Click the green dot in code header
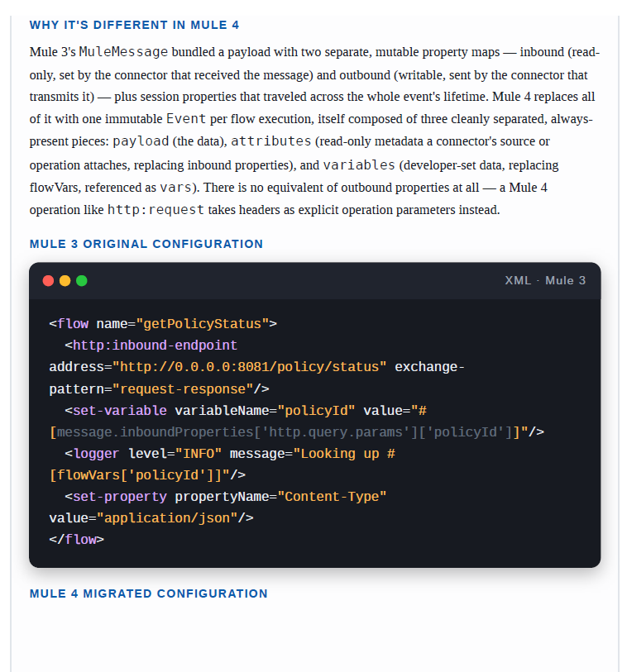This screenshot has height=672, width=627. [82, 281]
